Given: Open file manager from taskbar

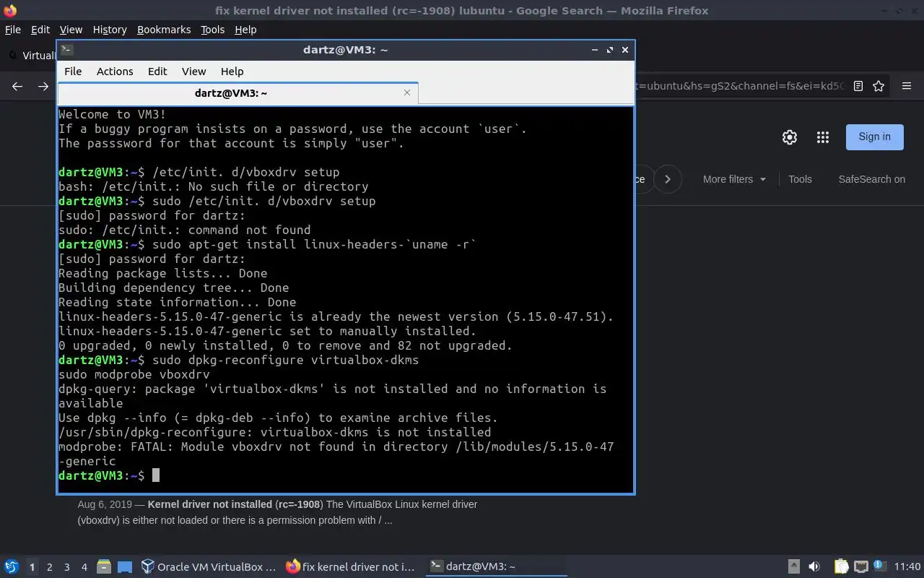Looking at the screenshot, I should 103,566.
